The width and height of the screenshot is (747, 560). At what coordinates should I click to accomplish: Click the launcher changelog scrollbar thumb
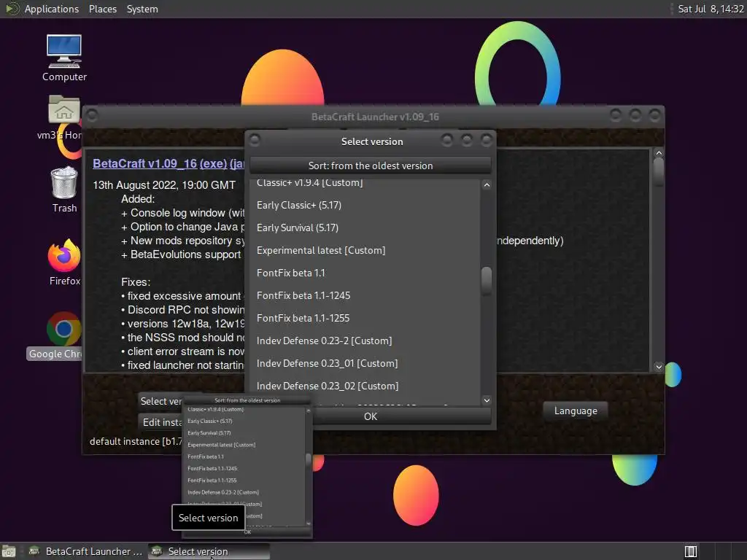coord(659,171)
